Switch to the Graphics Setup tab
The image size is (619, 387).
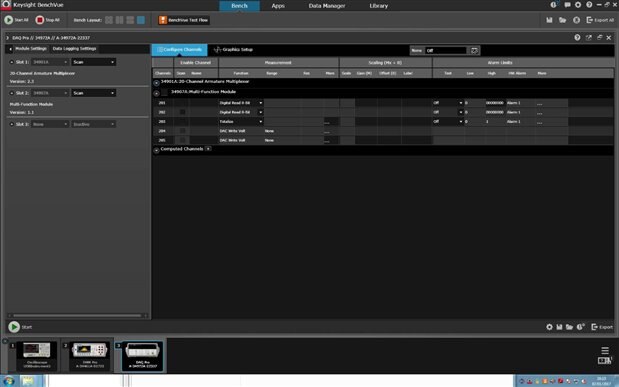[x=233, y=50]
